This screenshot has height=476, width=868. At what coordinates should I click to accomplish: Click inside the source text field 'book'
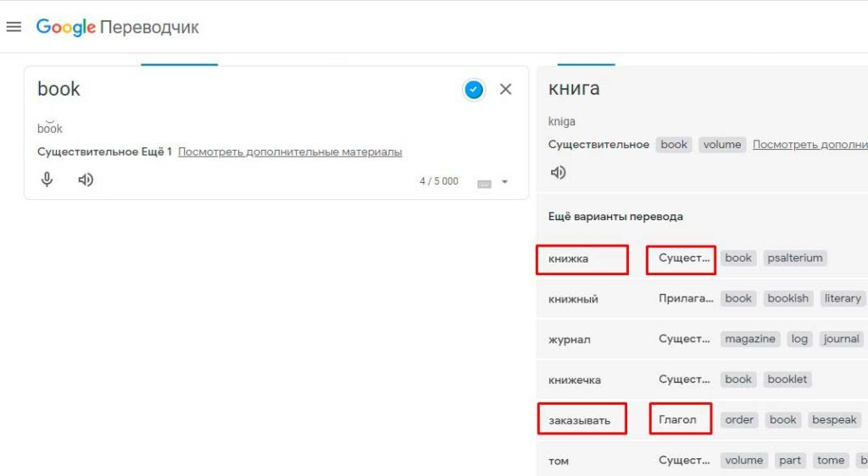click(237, 89)
